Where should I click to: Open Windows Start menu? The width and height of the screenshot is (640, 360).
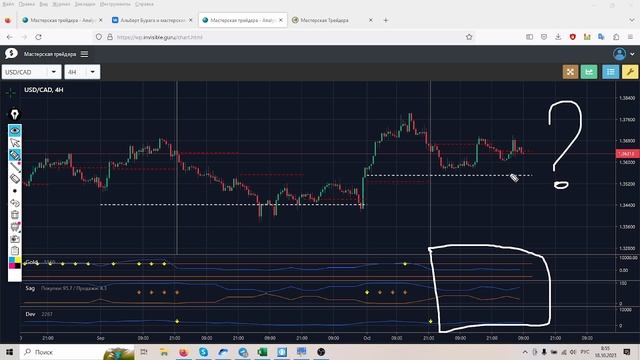point(9,352)
